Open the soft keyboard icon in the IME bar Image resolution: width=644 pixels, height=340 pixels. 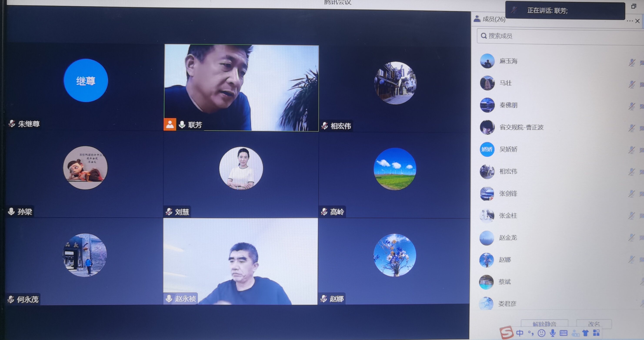pos(564,333)
